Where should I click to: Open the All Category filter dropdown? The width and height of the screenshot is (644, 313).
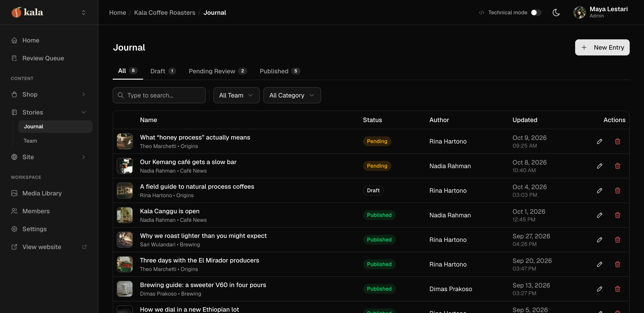[292, 95]
